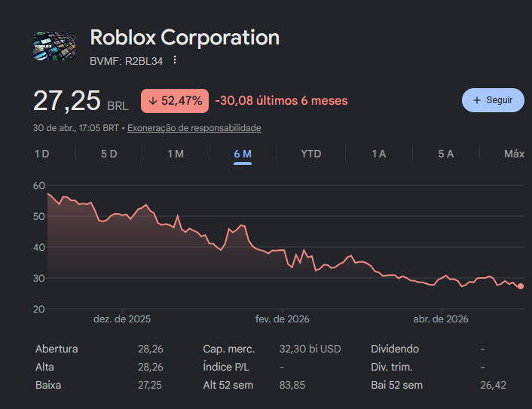This screenshot has height=409, width=532.
Task: Click the latest price dot on chart
Action: coord(521,286)
